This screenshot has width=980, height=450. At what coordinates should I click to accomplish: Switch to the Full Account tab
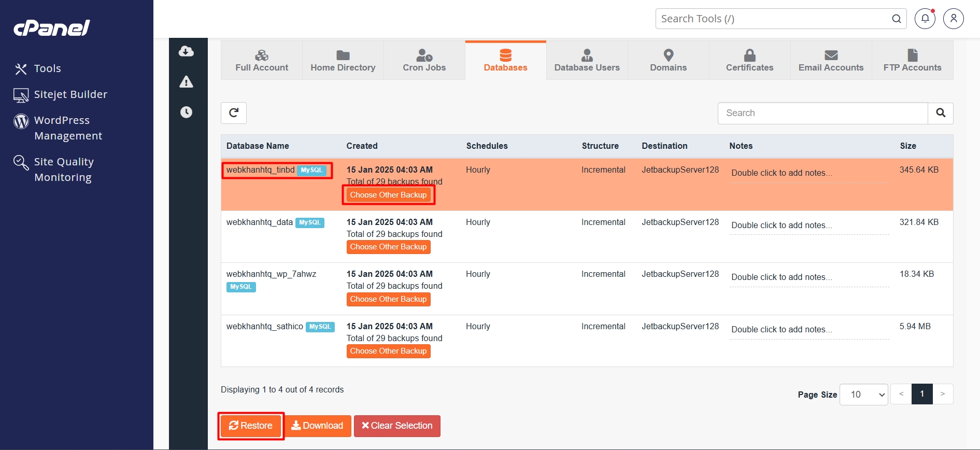click(262, 61)
